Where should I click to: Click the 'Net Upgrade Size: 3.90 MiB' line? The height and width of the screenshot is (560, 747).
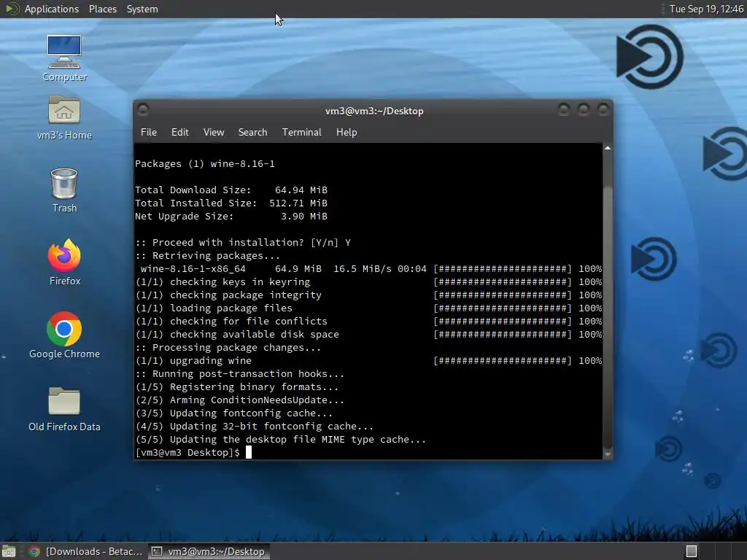[231, 216]
